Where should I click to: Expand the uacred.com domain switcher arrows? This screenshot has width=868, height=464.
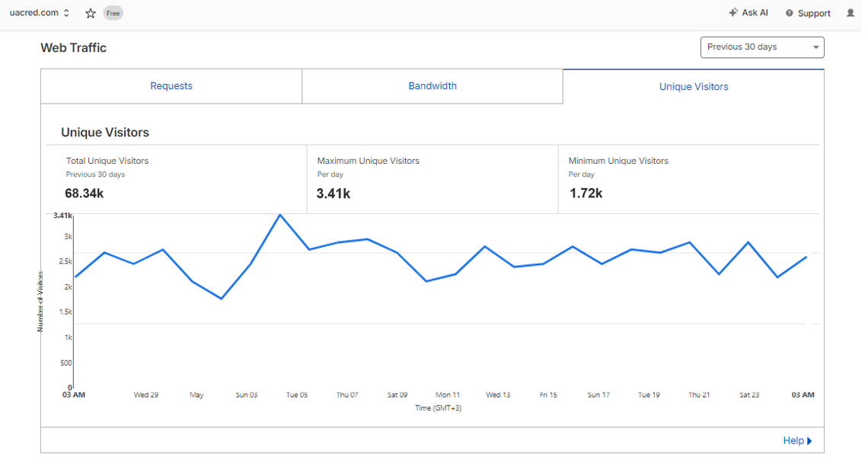click(x=66, y=13)
